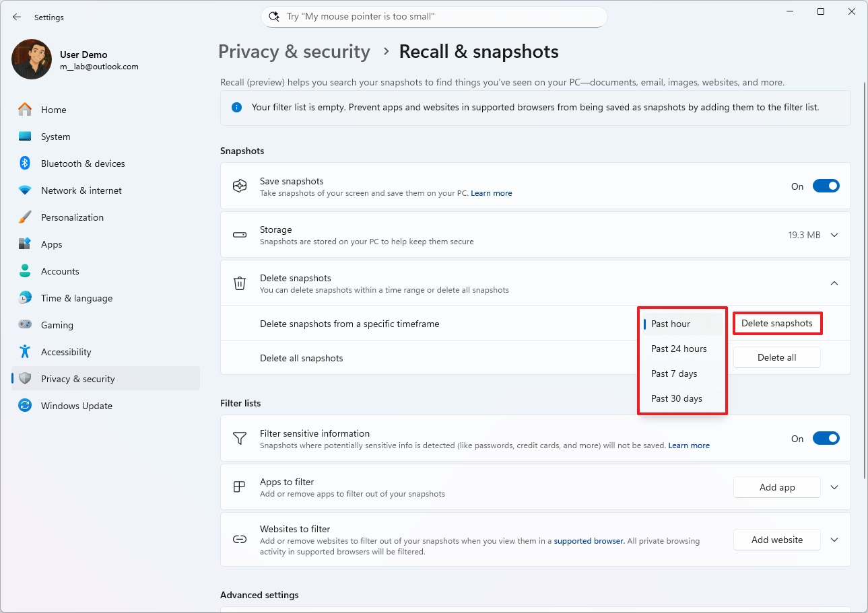The width and height of the screenshot is (868, 613).
Task: Click the Network & internet Wi-Fi icon
Action: click(25, 190)
